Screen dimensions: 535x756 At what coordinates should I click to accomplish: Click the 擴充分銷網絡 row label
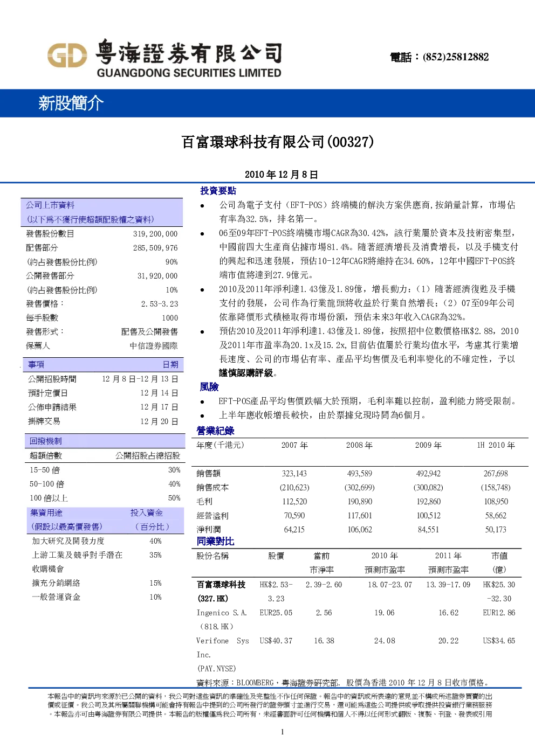(x=56, y=583)
